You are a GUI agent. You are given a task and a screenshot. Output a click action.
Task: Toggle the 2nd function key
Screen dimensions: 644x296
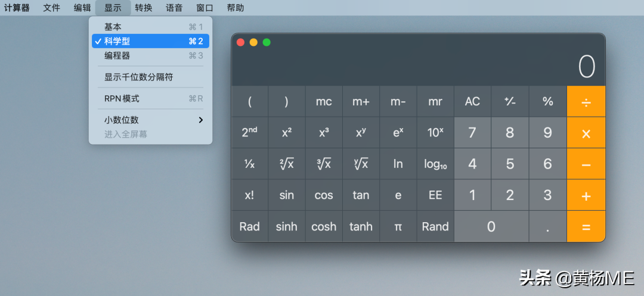249,133
